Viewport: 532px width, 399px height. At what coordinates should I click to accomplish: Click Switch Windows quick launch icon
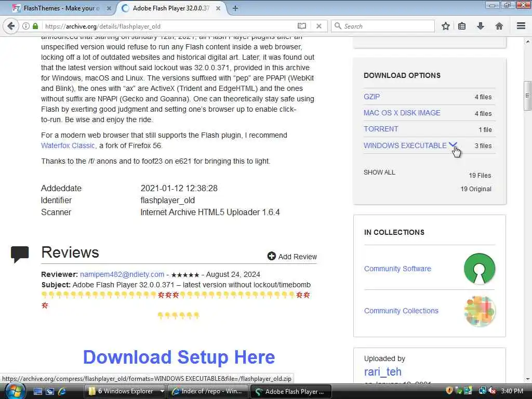(50, 392)
